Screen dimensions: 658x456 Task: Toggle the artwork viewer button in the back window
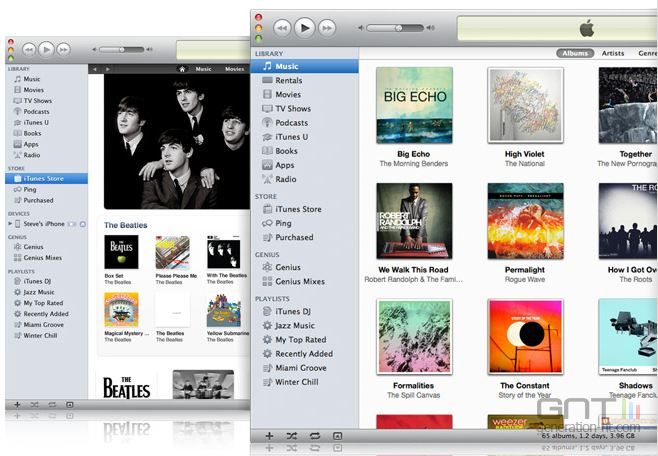coord(70,405)
